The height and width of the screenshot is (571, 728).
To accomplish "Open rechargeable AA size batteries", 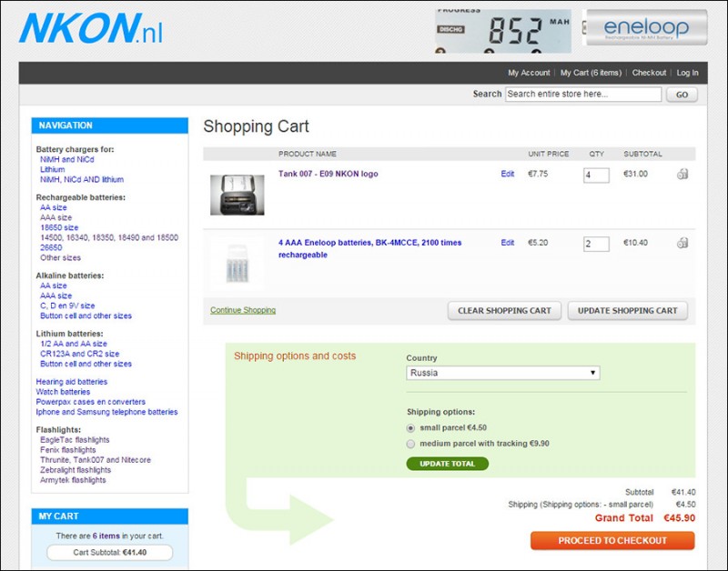I will click(x=54, y=208).
